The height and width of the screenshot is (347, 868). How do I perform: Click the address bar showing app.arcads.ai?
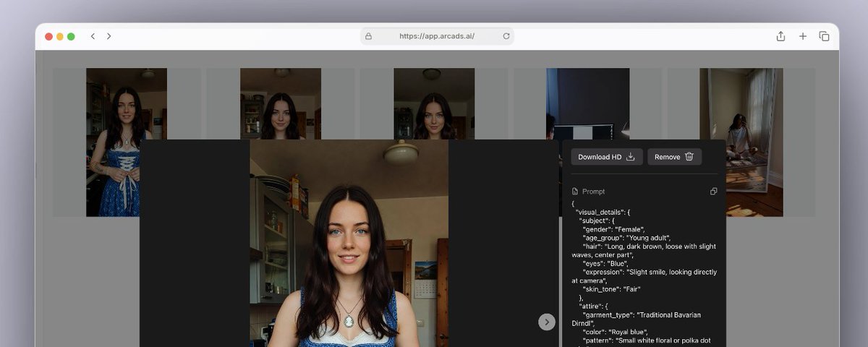pyautogui.click(x=437, y=36)
